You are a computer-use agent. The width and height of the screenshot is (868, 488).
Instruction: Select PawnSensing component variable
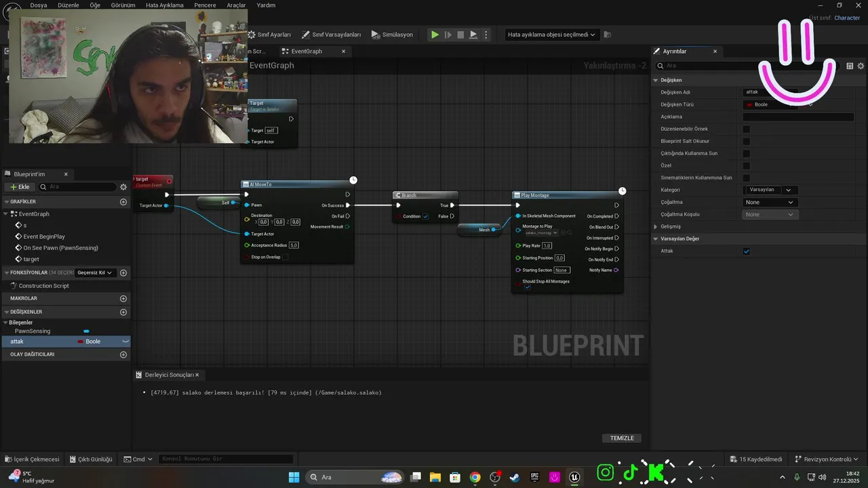coord(33,331)
